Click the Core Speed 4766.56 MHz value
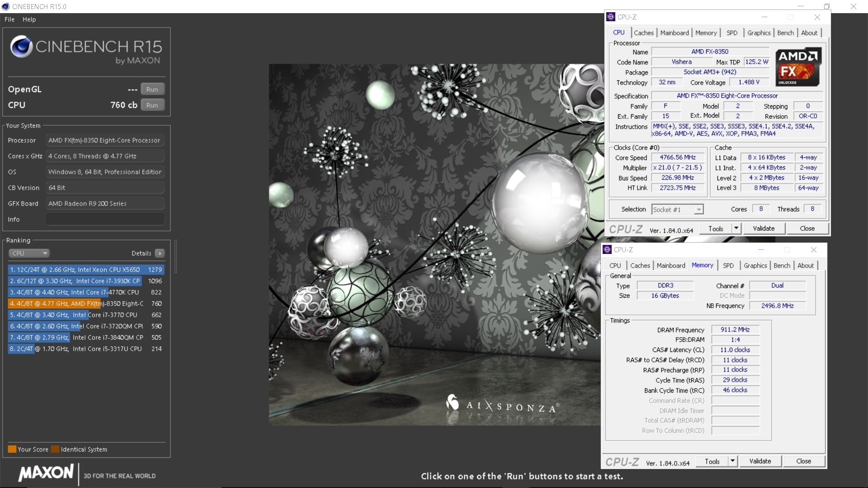 [x=678, y=158]
